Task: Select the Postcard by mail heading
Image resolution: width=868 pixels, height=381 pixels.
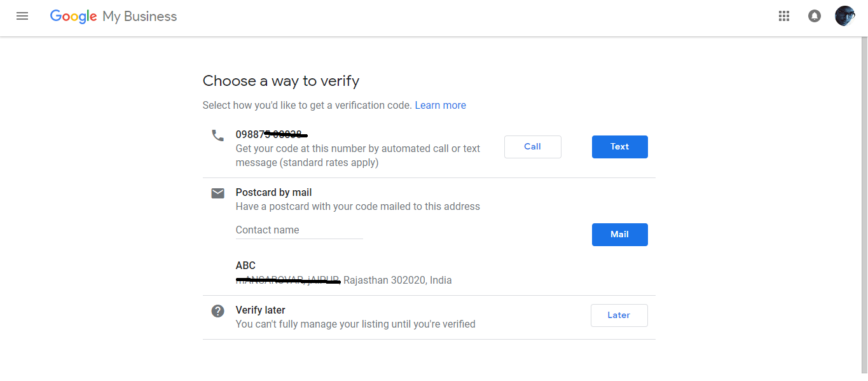Action: click(274, 193)
